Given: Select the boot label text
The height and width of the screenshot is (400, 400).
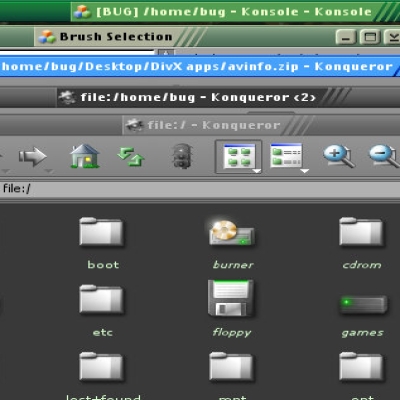Looking at the screenshot, I should [103, 265].
